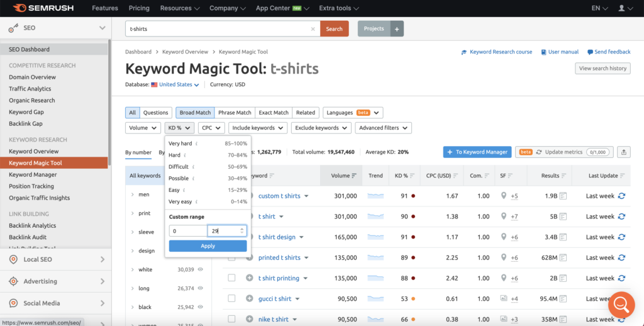644x326 pixels.
Task: Add t shirt printing with plus icon
Action: [x=249, y=278]
